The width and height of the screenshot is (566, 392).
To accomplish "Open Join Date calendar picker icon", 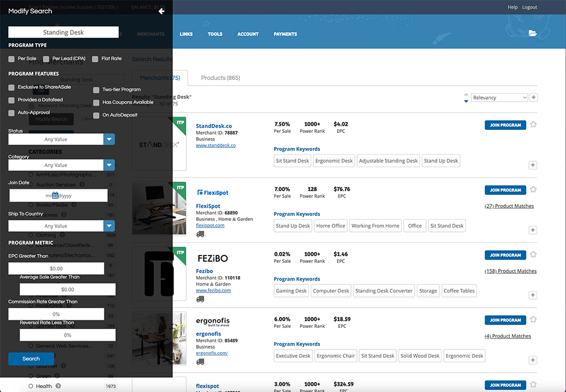I will point(55,195).
